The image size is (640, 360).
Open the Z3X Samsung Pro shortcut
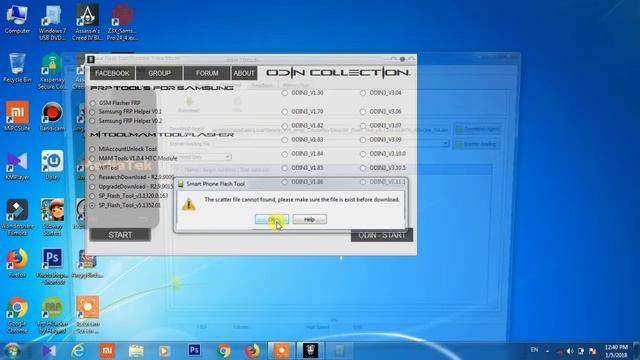coord(122,23)
